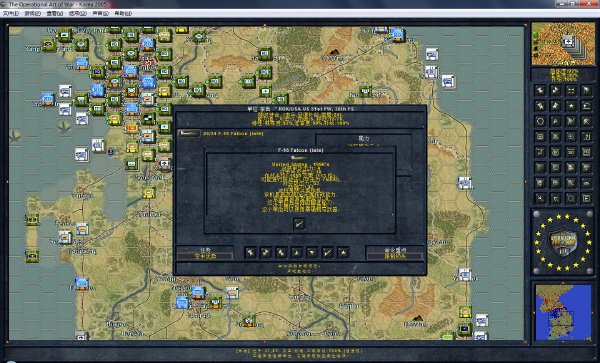600x363 pixels.
Task: Open the 帮助 Help menu
Action: pos(123,13)
